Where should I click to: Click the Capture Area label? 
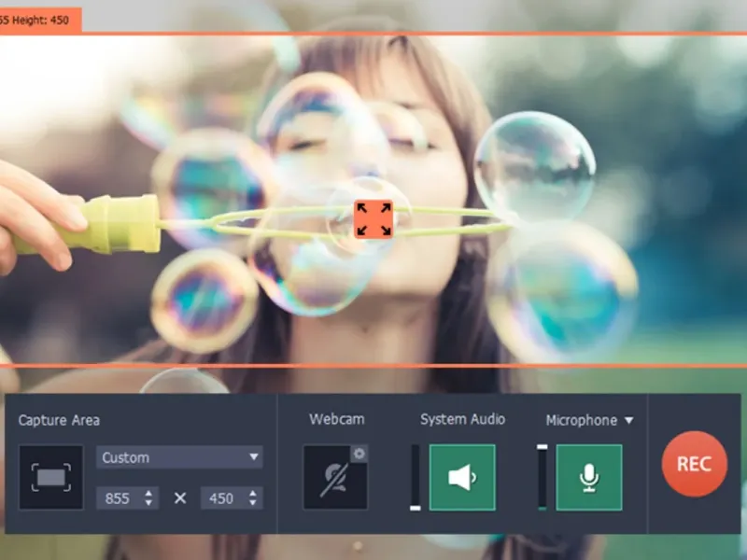(x=59, y=420)
